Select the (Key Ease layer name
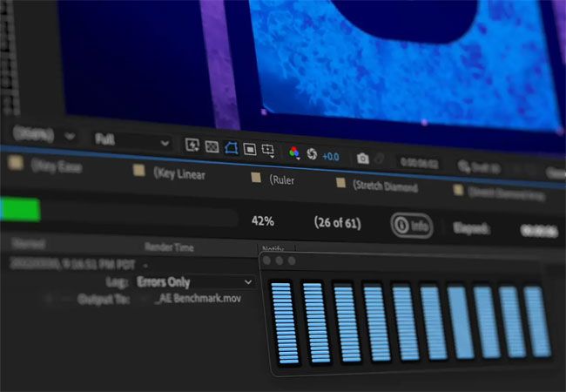Image resolution: width=566 pixels, height=392 pixels. (x=57, y=166)
